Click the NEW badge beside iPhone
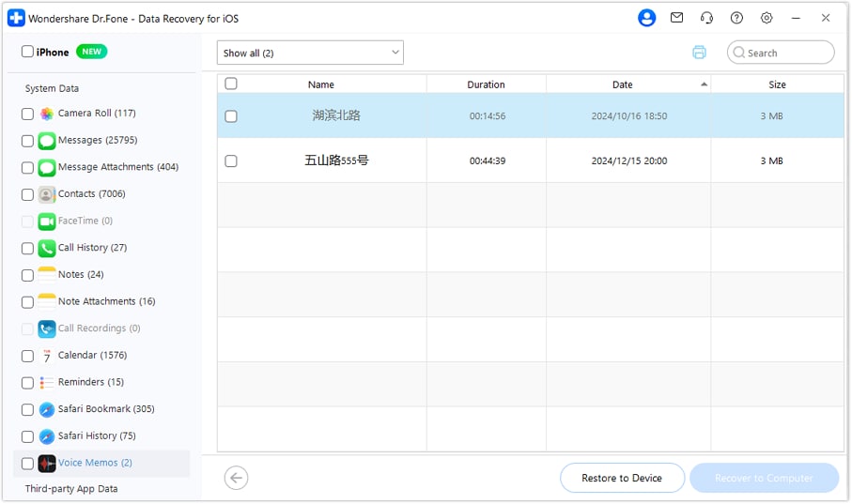Image resolution: width=852 pixels, height=504 pixels. (91, 52)
